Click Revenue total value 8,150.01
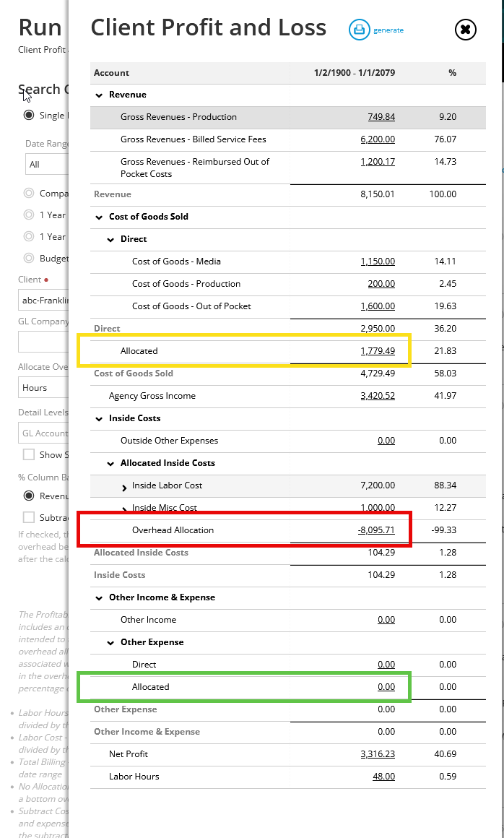The height and width of the screenshot is (838, 504). pyautogui.click(x=378, y=194)
